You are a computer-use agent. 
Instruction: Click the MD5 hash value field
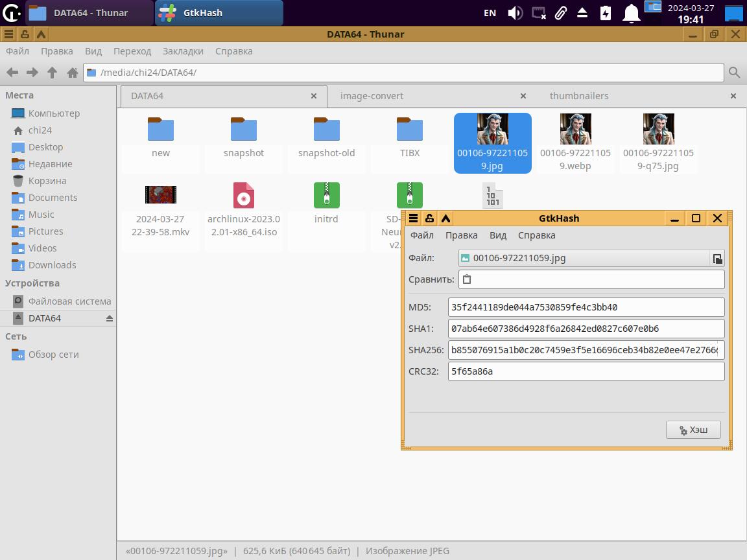pyautogui.click(x=586, y=307)
